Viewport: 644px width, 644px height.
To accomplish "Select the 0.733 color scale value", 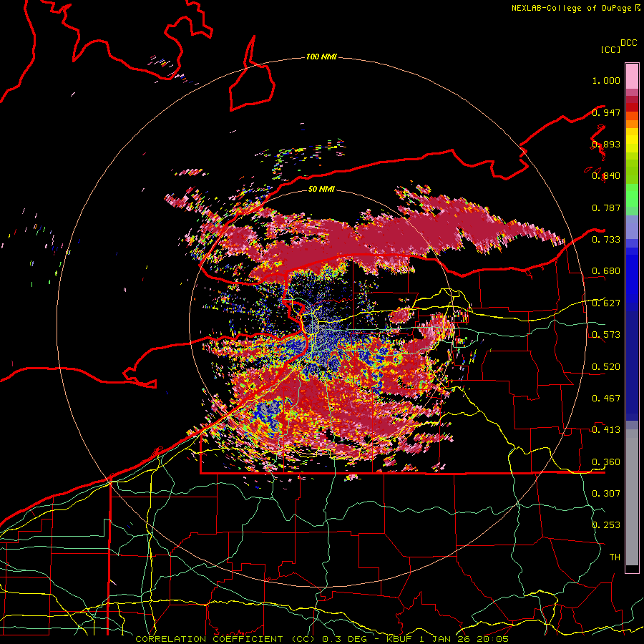I will [x=606, y=240].
